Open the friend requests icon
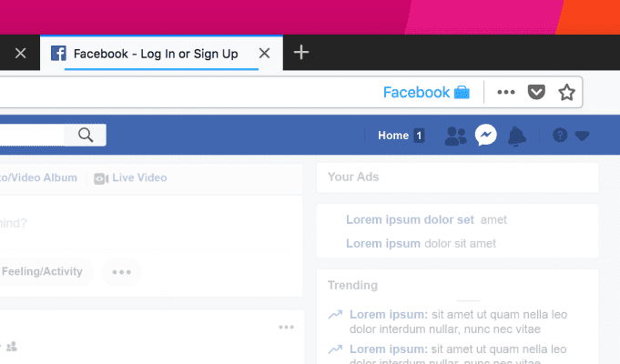 (455, 136)
